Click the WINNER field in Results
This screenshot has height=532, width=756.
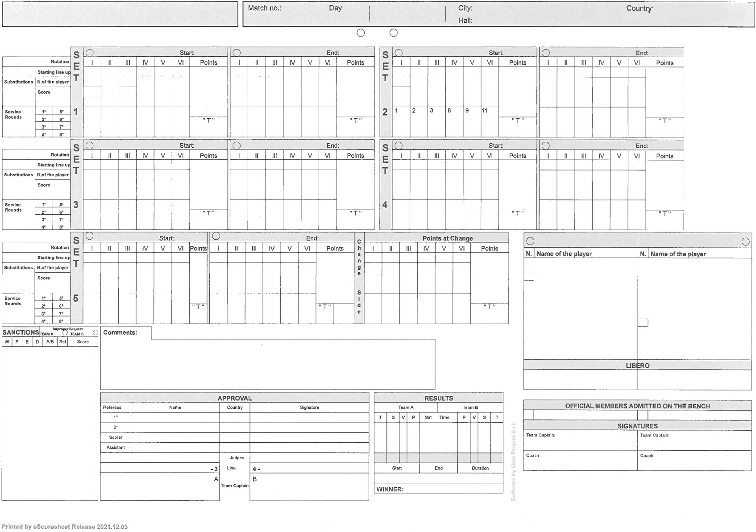[438, 489]
